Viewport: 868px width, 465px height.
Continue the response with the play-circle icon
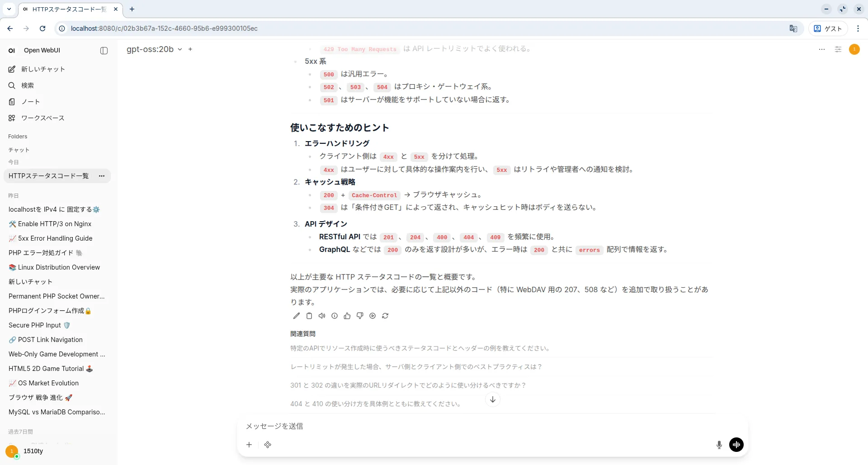[x=373, y=316]
